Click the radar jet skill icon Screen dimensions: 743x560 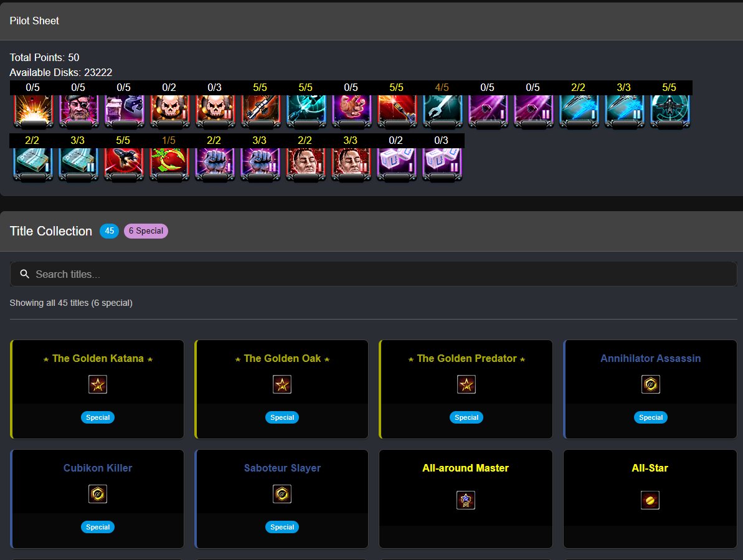pyautogui.click(x=670, y=112)
